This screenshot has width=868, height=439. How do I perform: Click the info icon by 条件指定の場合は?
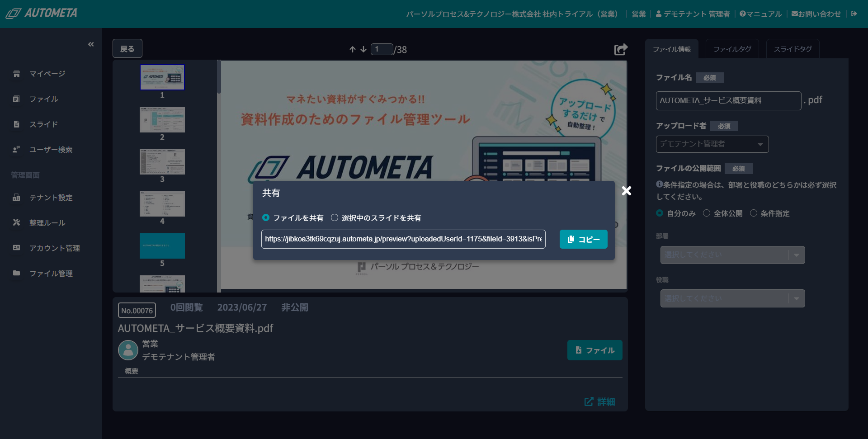pos(659,184)
